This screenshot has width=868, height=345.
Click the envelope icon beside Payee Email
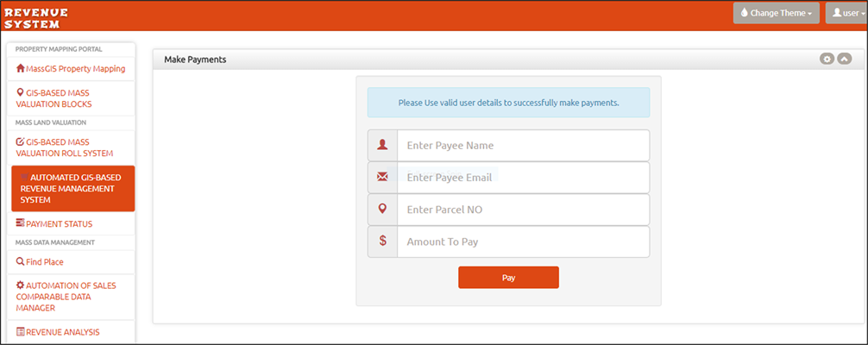pos(382,178)
